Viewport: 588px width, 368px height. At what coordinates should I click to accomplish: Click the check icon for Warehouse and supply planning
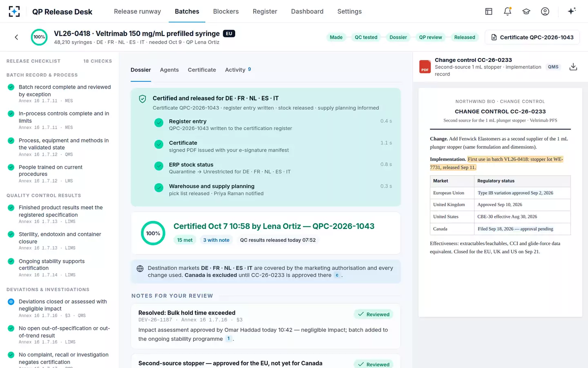[159, 187]
